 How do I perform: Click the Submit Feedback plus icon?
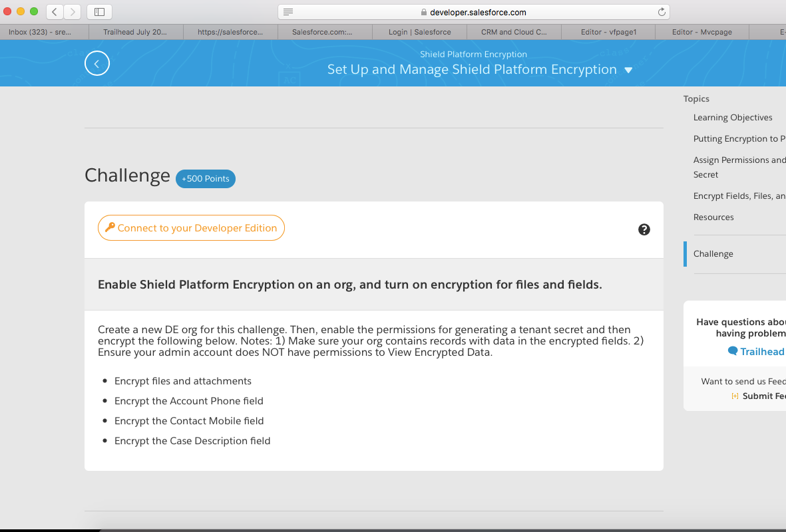pyautogui.click(x=735, y=396)
